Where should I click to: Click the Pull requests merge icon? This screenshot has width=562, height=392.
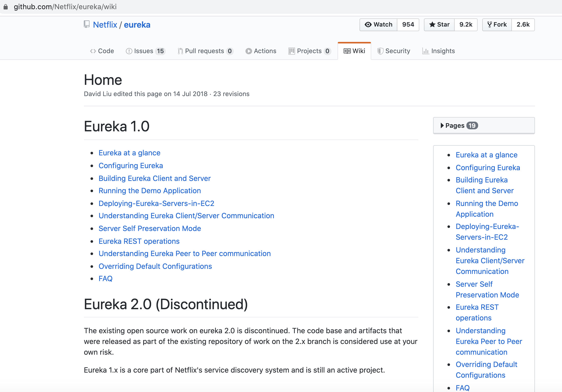point(180,51)
